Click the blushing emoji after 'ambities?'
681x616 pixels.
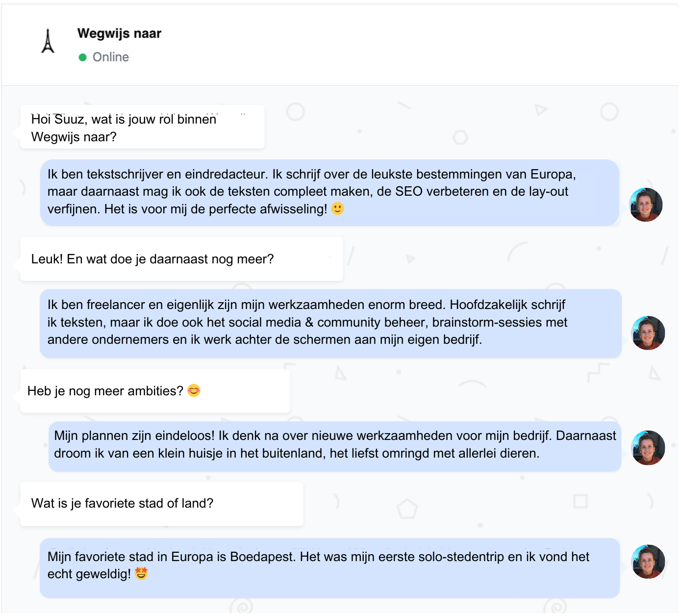tap(194, 390)
